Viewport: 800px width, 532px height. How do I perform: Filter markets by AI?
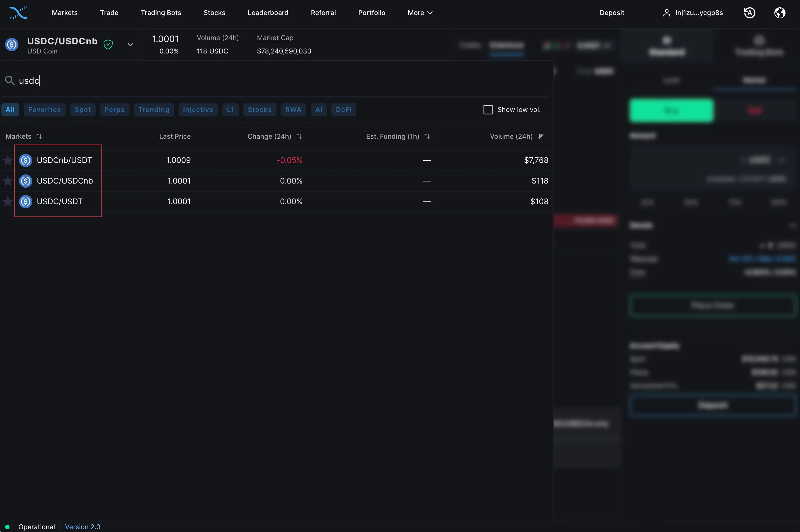pos(319,109)
